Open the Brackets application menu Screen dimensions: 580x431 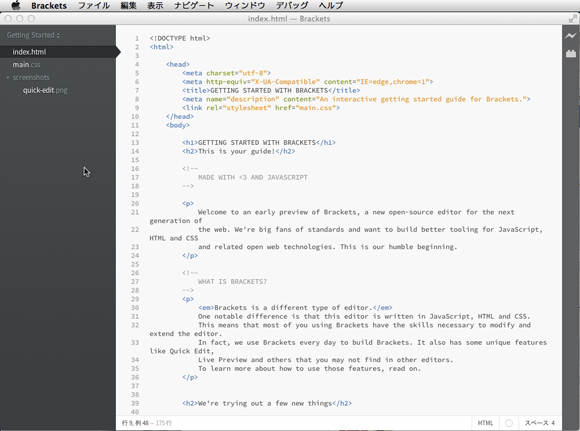tap(49, 6)
